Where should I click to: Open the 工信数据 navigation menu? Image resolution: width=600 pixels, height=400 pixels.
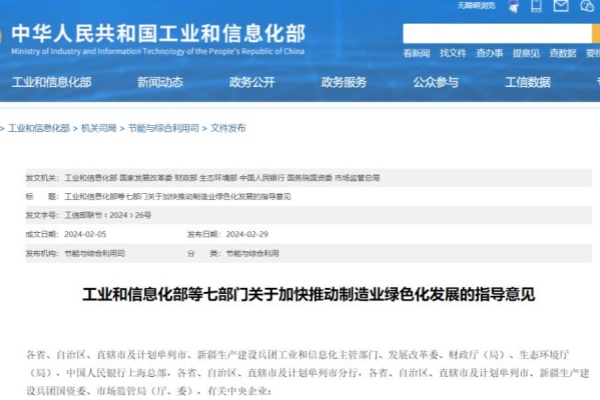pos(528,82)
